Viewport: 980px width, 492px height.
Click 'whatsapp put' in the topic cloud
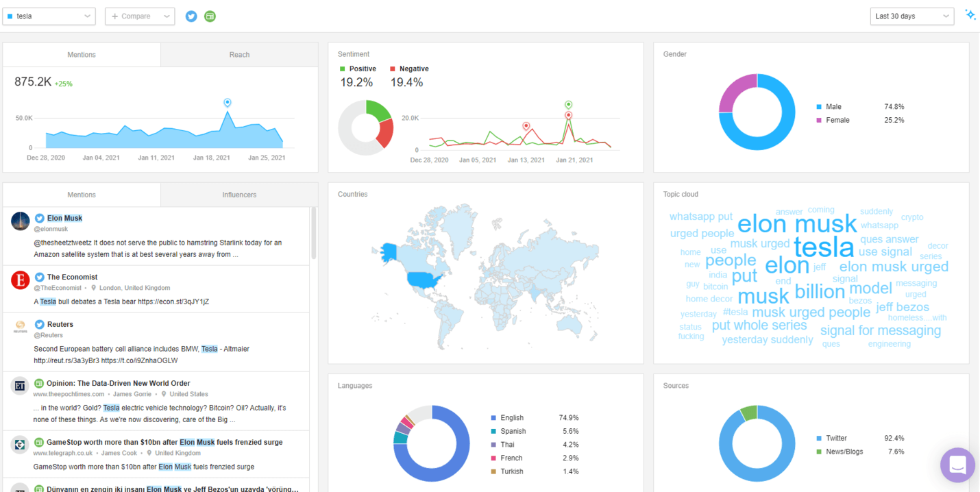[x=701, y=217]
